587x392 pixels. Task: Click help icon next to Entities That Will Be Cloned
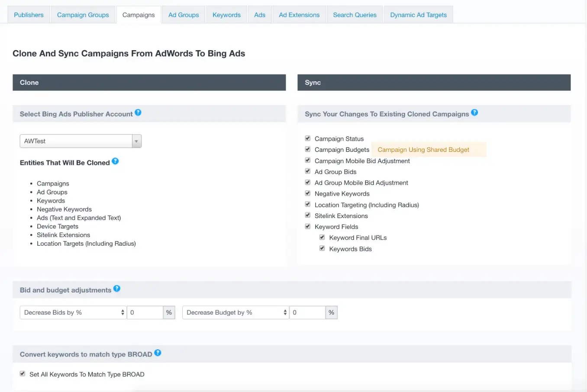(115, 161)
